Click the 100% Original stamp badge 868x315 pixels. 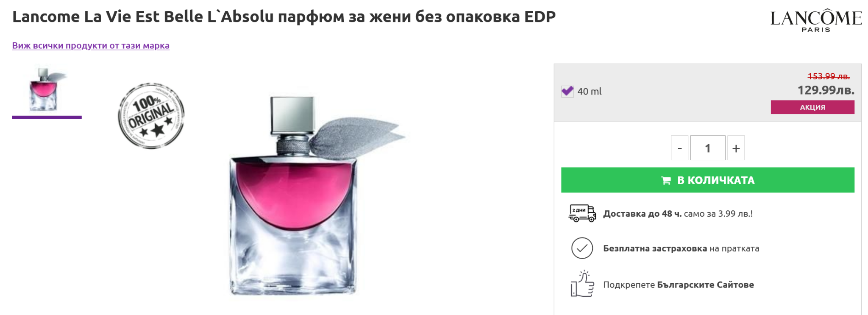pyautogui.click(x=151, y=116)
